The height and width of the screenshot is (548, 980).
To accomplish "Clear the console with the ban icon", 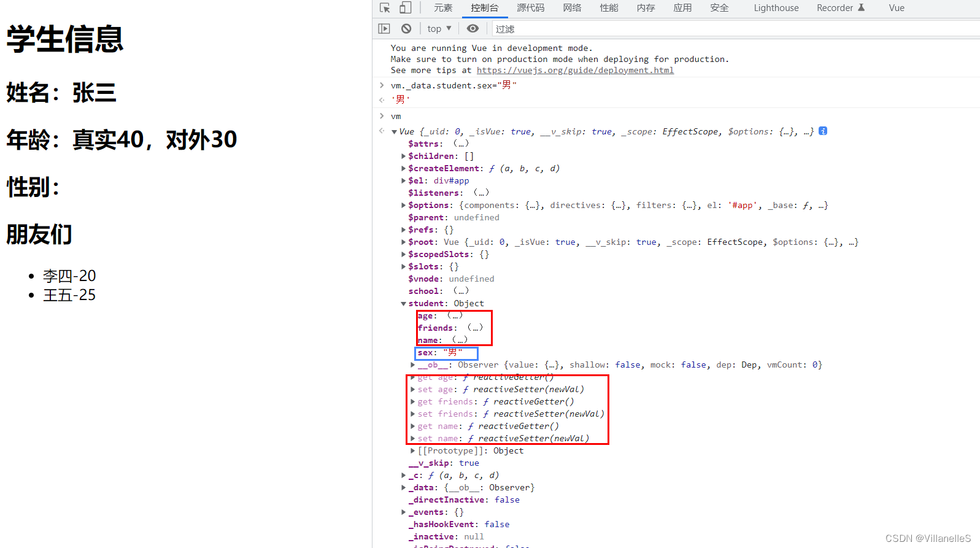I will [406, 28].
